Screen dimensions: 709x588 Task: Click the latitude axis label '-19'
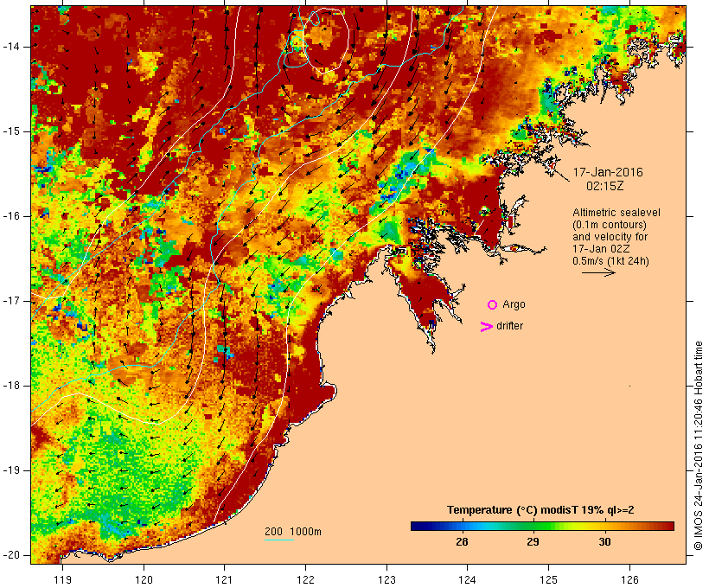point(10,470)
